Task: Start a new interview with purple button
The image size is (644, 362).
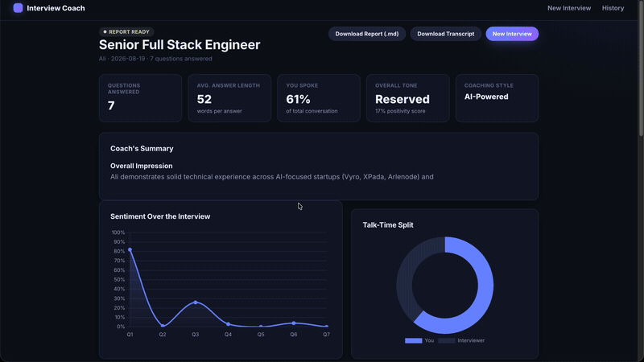Action: tap(512, 34)
